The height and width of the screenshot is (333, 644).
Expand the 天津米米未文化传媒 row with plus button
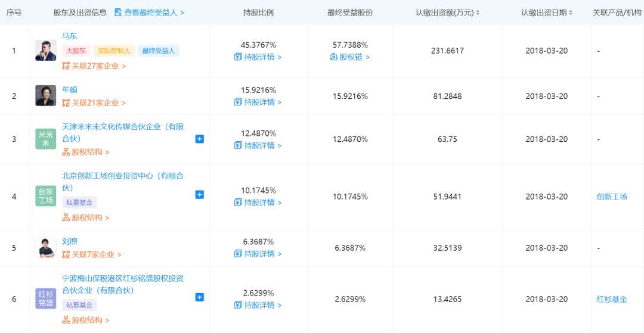(200, 139)
